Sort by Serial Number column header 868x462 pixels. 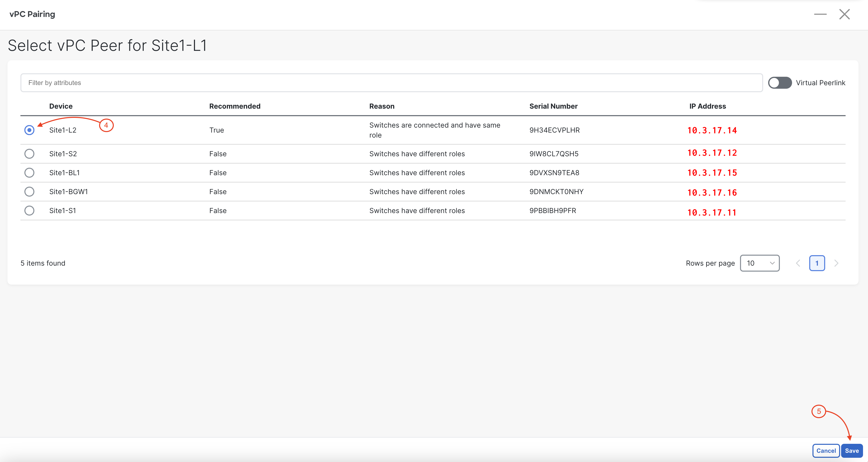pos(553,106)
